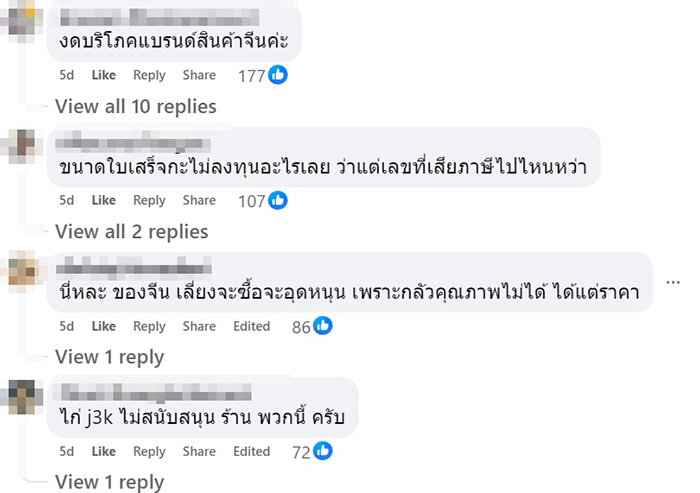
Task: Expand View 1 reply under 86-like comment
Action: point(109,357)
